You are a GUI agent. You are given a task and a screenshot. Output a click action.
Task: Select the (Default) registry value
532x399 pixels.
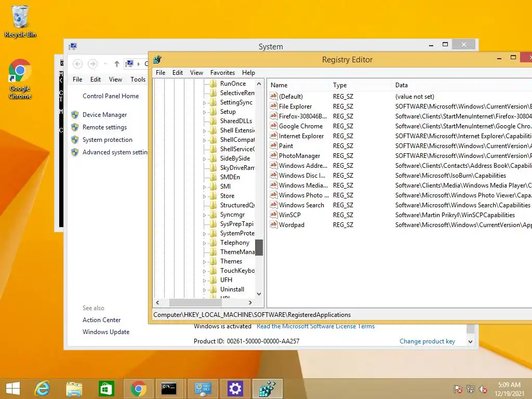pos(291,97)
